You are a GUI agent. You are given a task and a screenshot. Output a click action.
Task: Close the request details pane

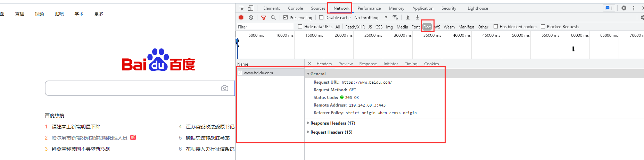click(309, 64)
